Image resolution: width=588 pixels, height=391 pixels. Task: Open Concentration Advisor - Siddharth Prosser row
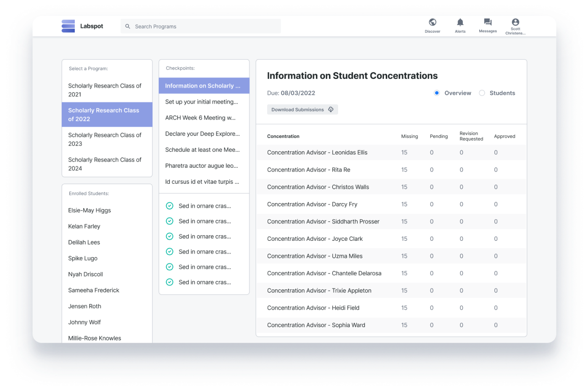point(391,221)
